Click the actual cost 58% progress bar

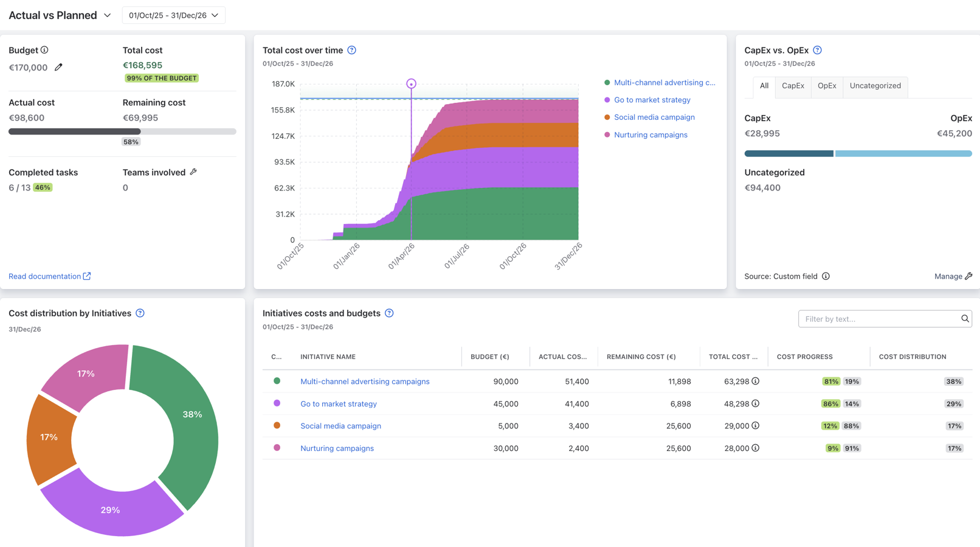(122, 131)
